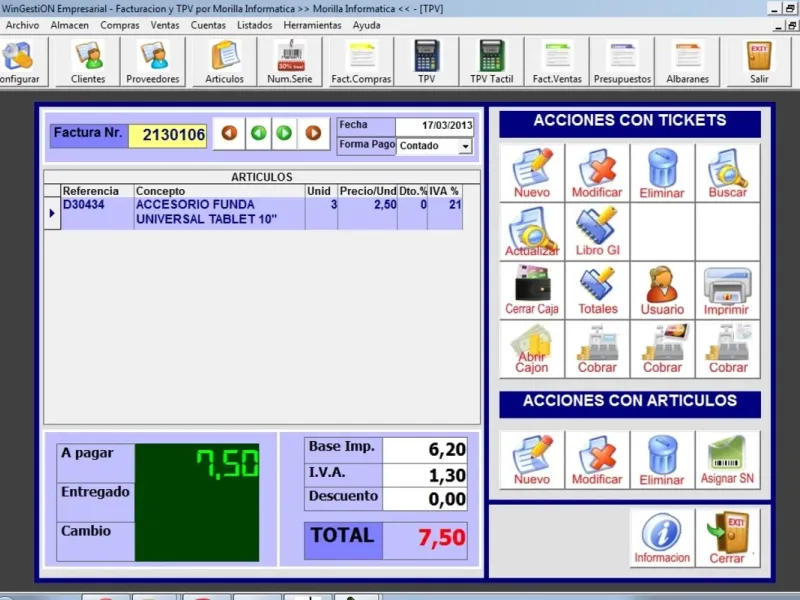Image resolution: width=800 pixels, height=600 pixels.
Task: Click the green A pagar display
Action: pos(197,463)
